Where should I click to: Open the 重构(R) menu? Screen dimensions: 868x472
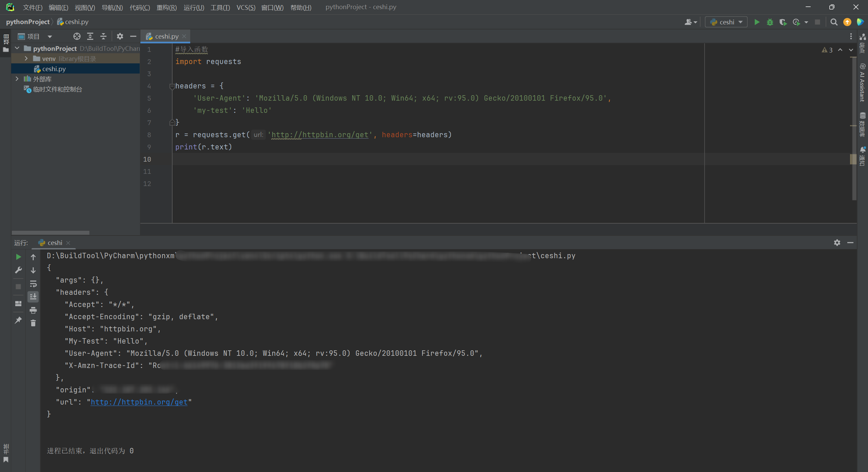[166, 7]
